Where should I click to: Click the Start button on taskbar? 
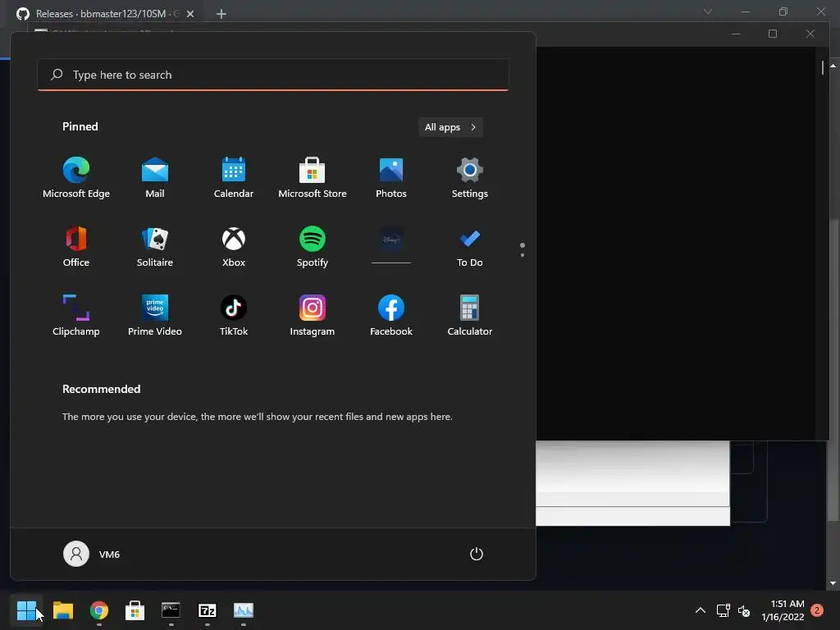tap(26, 610)
